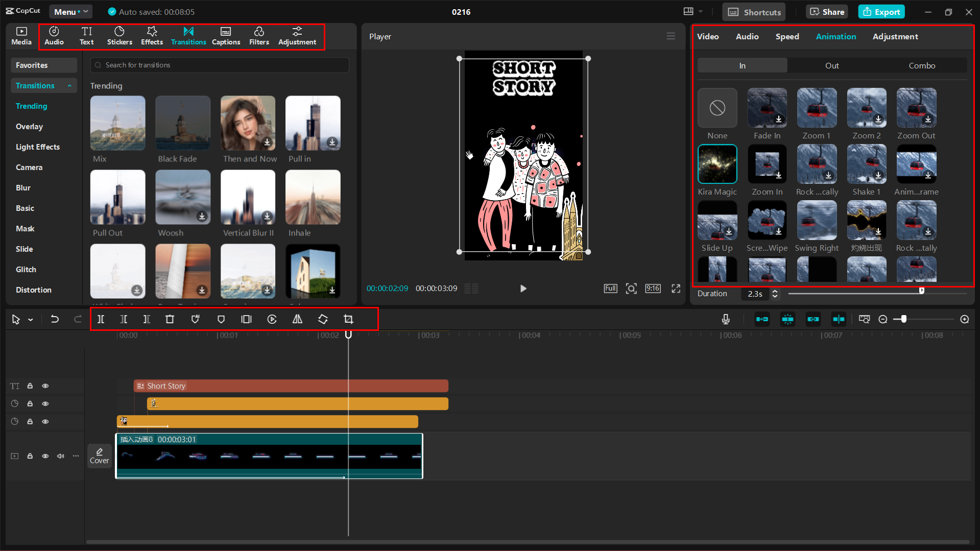
Task: Click the microphone record voiceover icon
Action: click(x=725, y=319)
